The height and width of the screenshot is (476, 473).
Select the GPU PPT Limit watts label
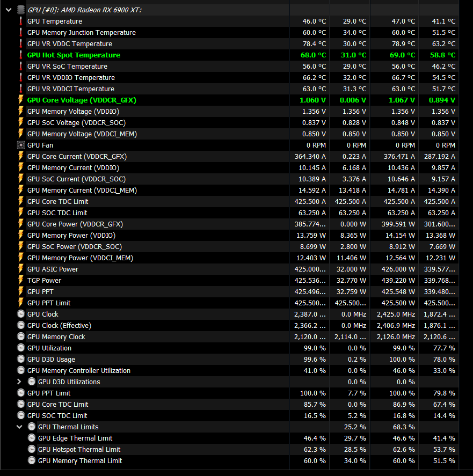tap(49, 303)
